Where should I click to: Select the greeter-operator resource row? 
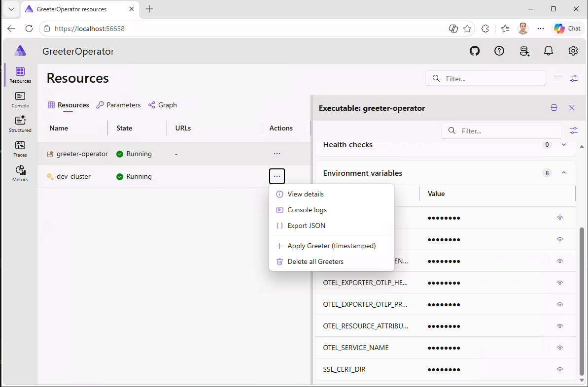(174, 154)
